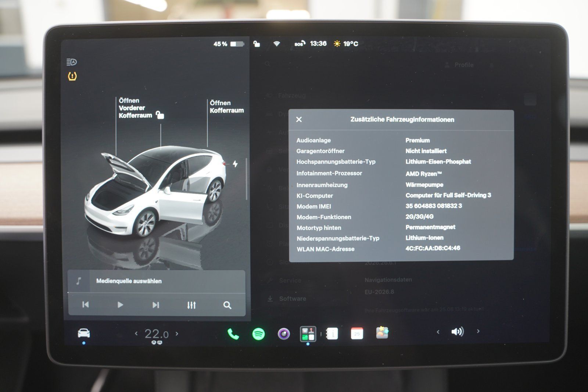
Task: Tap the auto high beam indicator
Action: pyautogui.click(x=72, y=62)
